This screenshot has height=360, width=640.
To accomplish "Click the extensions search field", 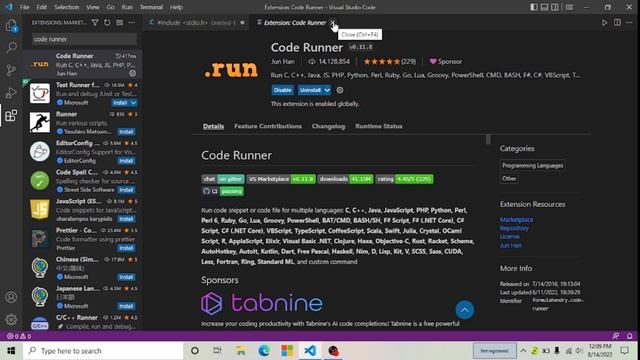I will [x=84, y=39].
